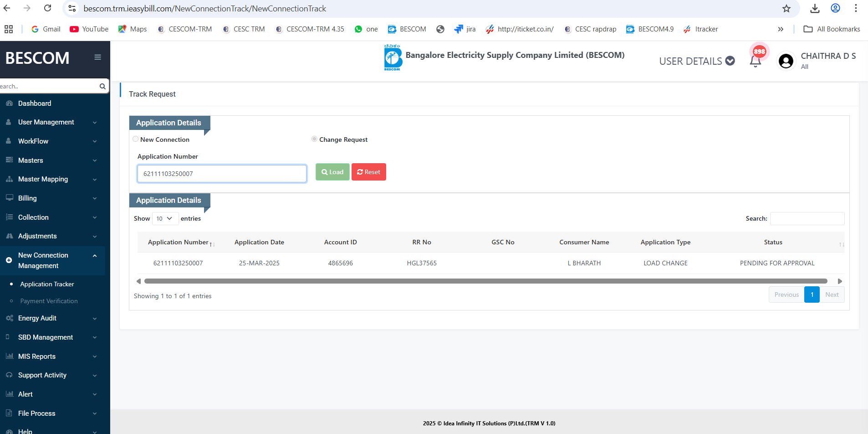This screenshot has height=434, width=868.
Task: Open Chrome three-dot menu
Action: point(856,8)
